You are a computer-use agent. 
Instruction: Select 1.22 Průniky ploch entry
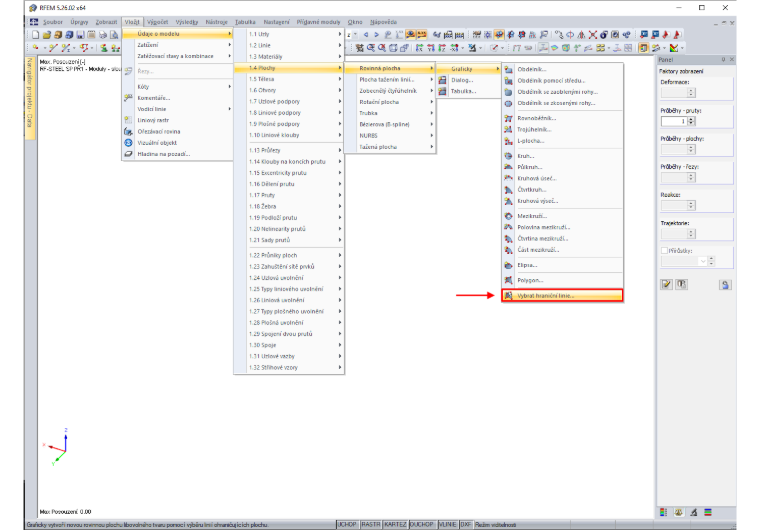point(289,255)
